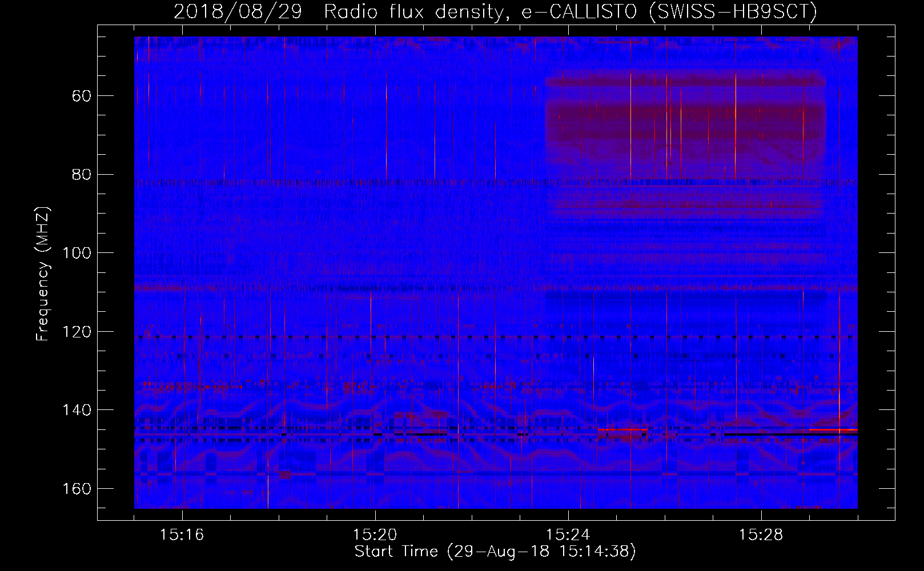Viewport: 924px width, 571px height.
Task: Click the 140 frequency tick label
Action: tap(77, 411)
